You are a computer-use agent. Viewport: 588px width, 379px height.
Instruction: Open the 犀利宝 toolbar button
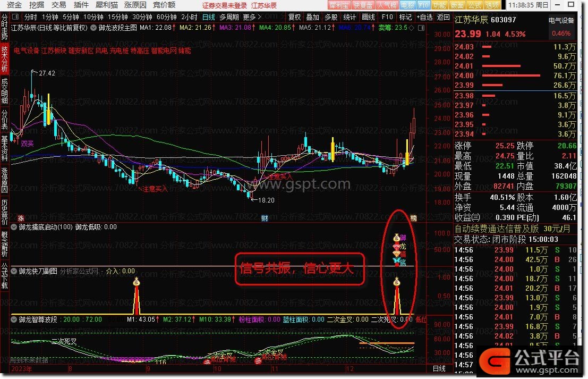tap(339, 5)
